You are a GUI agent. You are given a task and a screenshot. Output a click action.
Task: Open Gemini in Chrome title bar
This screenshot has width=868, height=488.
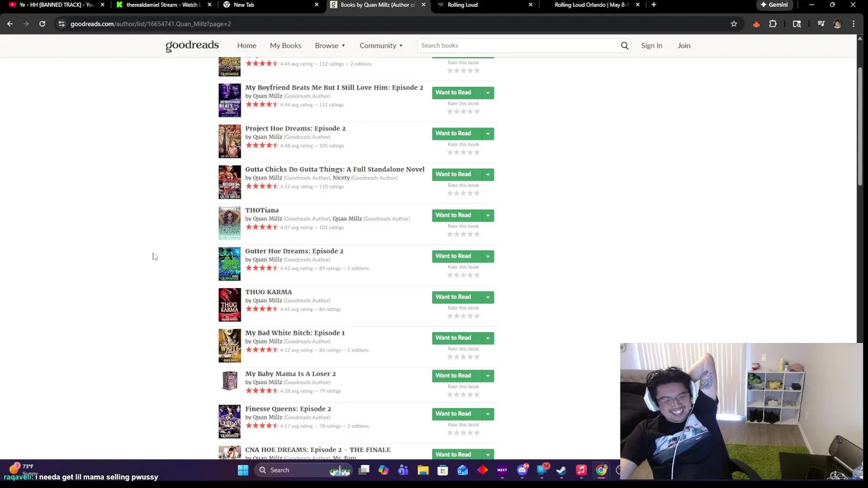point(774,5)
